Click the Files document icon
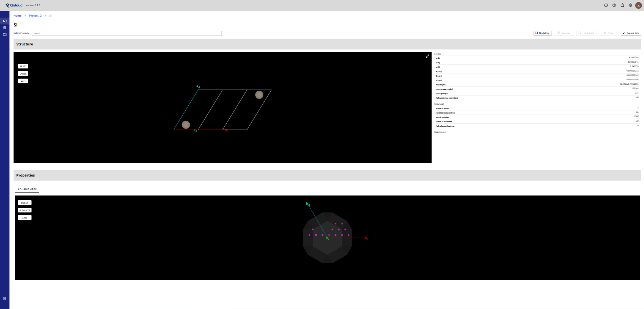Image resolution: width=644 pixels, height=309 pixels. pos(605,33)
